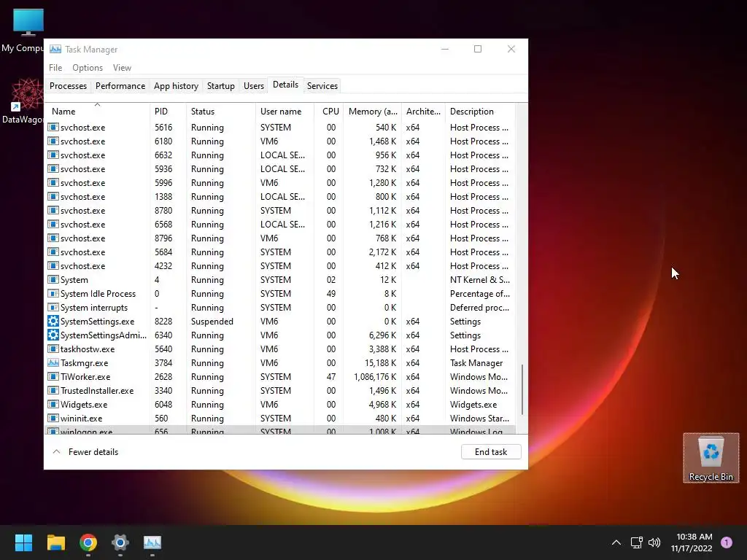
Task: Switch to the Users tab
Action: pyautogui.click(x=253, y=86)
